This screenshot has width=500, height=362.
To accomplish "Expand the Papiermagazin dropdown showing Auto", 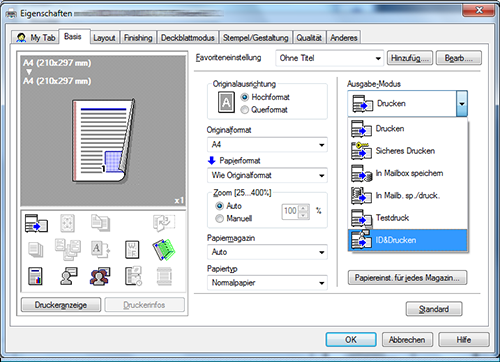I will (267, 252).
